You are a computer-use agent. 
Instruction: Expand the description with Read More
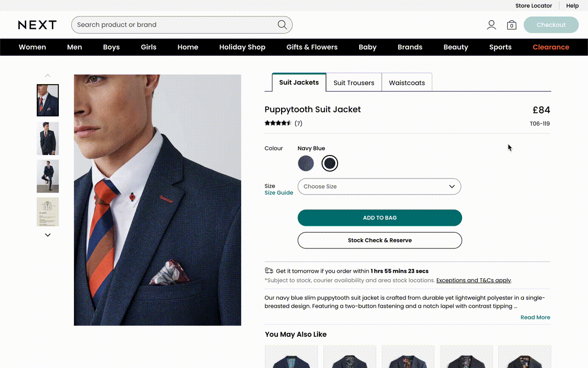535,317
